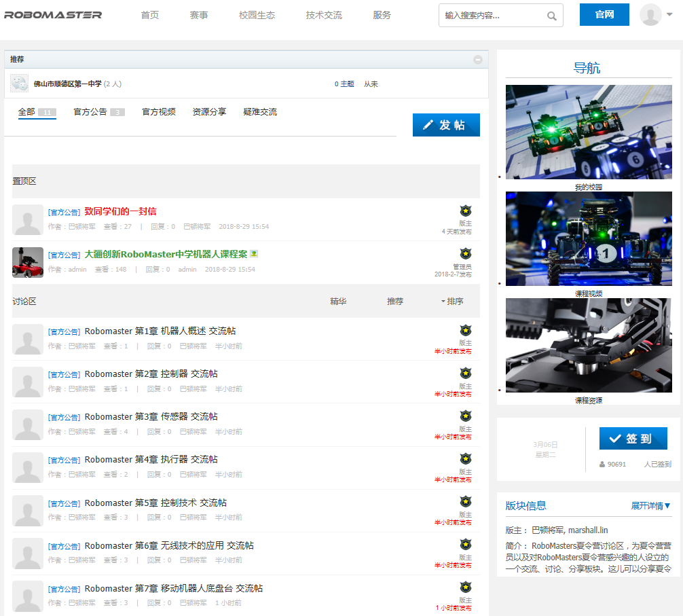
Task: Click the moderator badge on 第2章 控制器 post
Action: coord(466,373)
